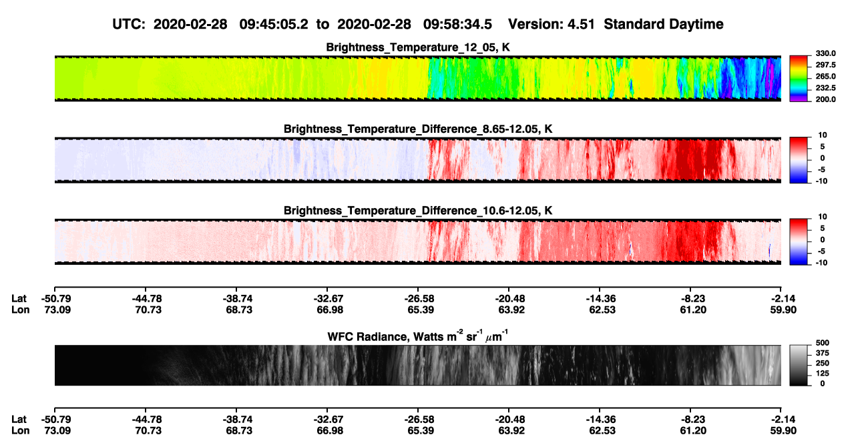The image size is (868, 445).
Task: Click the 10.6-12.05 difference image strip
Action: (417, 242)
